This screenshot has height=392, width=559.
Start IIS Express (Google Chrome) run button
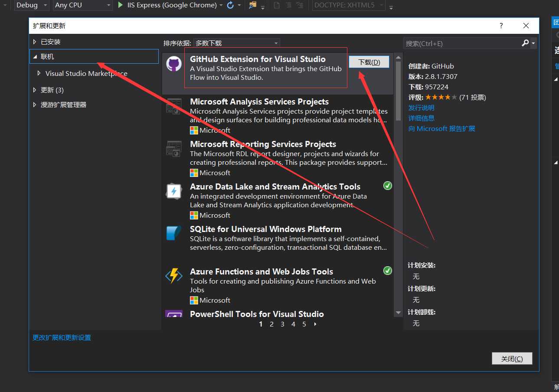[x=167, y=5]
